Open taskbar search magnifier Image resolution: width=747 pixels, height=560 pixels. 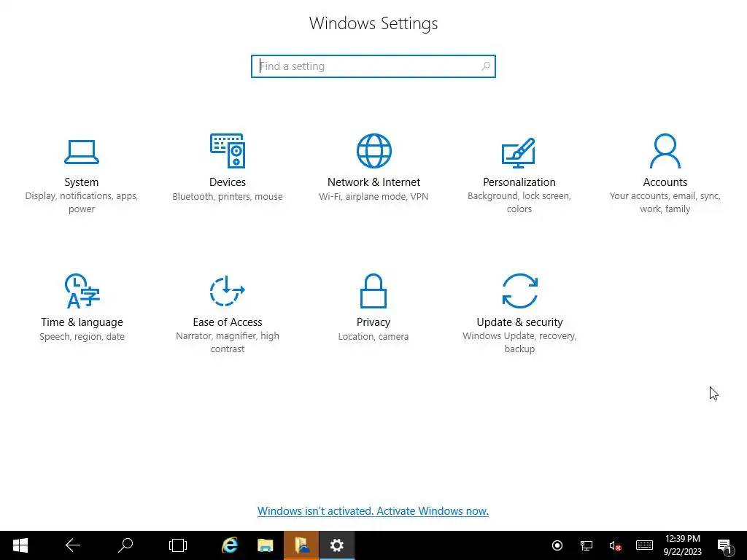pyautogui.click(x=125, y=545)
